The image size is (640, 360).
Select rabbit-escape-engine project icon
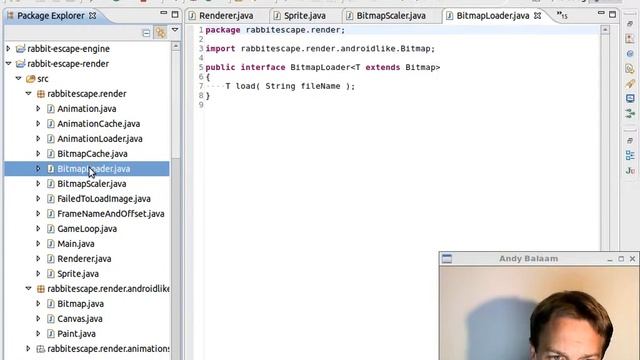coord(20,49)
